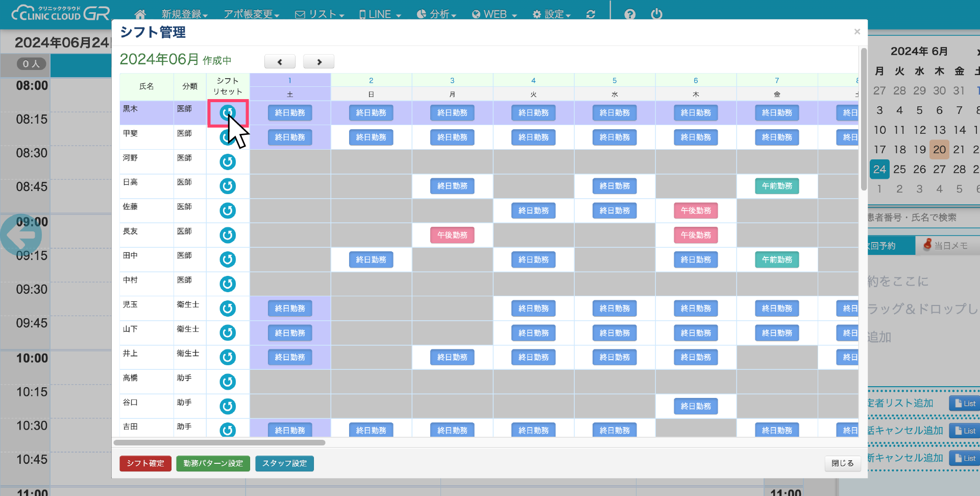The width and height of the screenshot is (980, 496).
Task: Click the power logout icon
Action: pyautogui.click(x=656, y=14)
